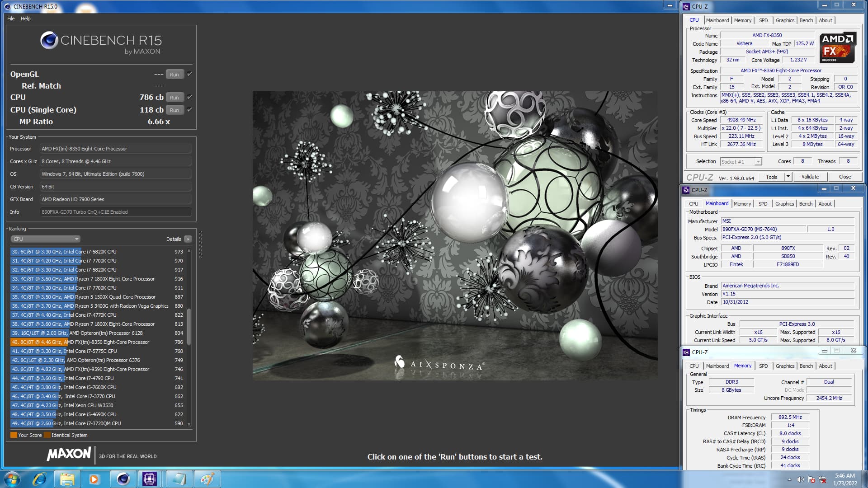
Task: Click the Cinebench R15 sphere logo
Action: click(x=49, y=40)
